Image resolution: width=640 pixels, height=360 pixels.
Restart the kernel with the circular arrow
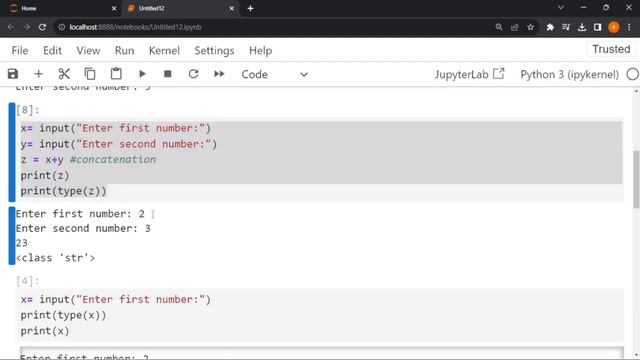[x=193, y=74]
